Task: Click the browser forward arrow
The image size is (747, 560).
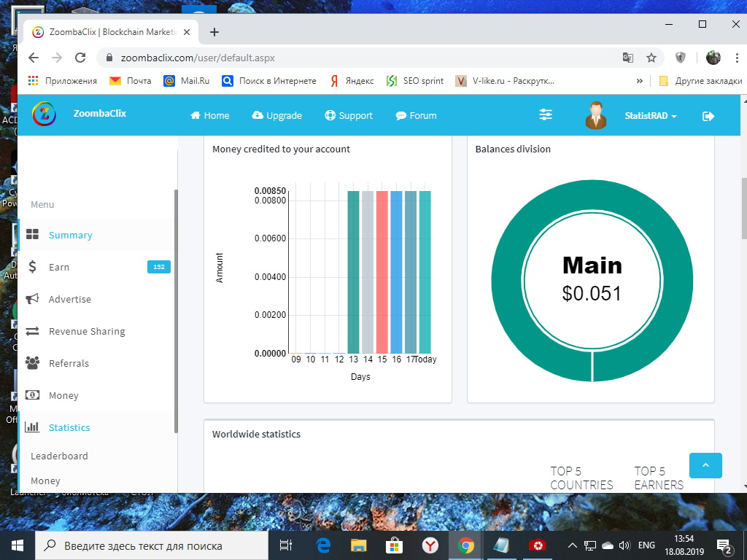Action: coord(57,58)
